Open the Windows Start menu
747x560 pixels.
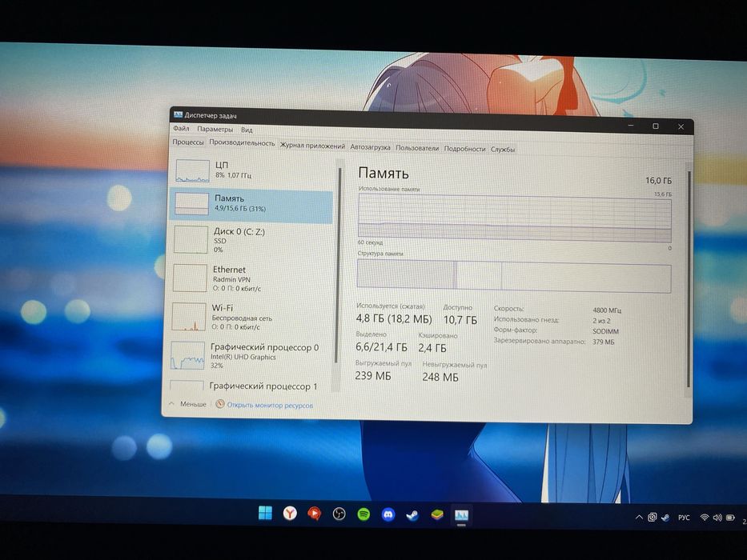point(265,513)
